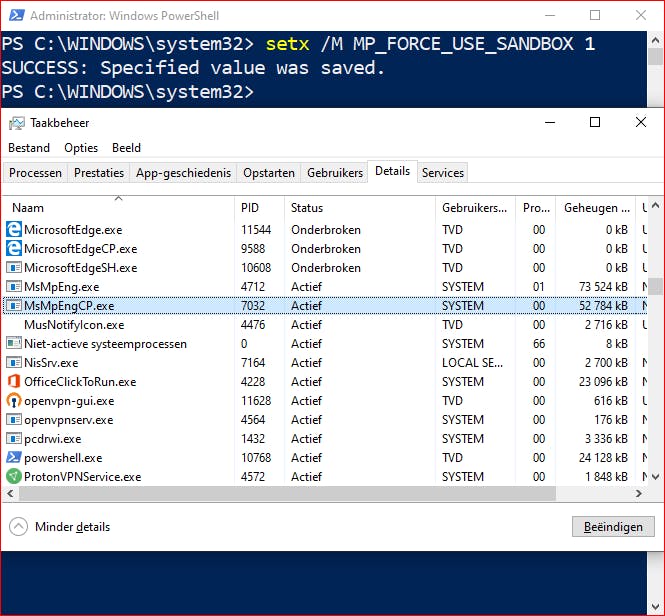Open the Beeld menu
Viewport: 665px width, 616px height.
pos(126,148)
